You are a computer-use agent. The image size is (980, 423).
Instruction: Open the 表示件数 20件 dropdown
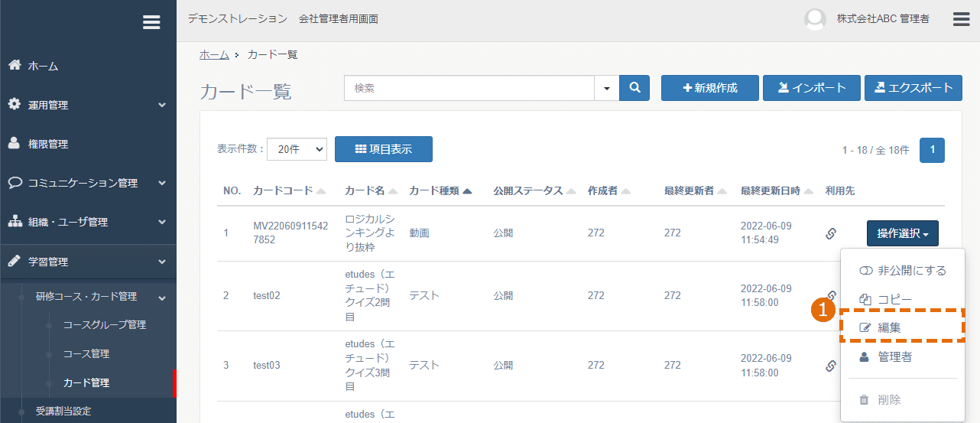[x=297, y=150]
